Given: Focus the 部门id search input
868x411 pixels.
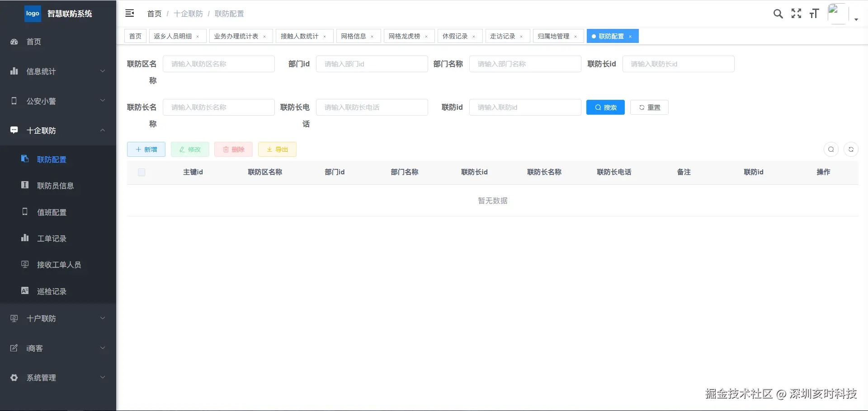Looking at the screenshot, I should click(372, 64).
